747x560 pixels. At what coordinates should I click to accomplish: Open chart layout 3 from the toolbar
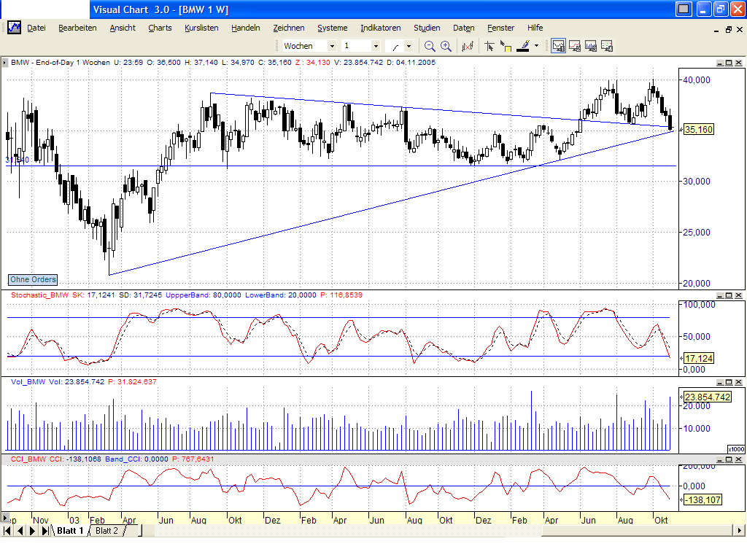coord(591,45)
